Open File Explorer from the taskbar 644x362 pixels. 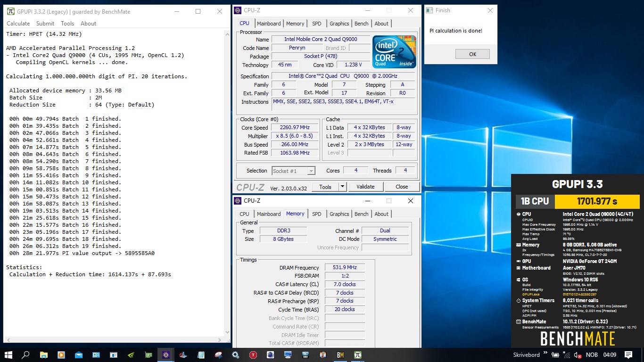[43, 355]
